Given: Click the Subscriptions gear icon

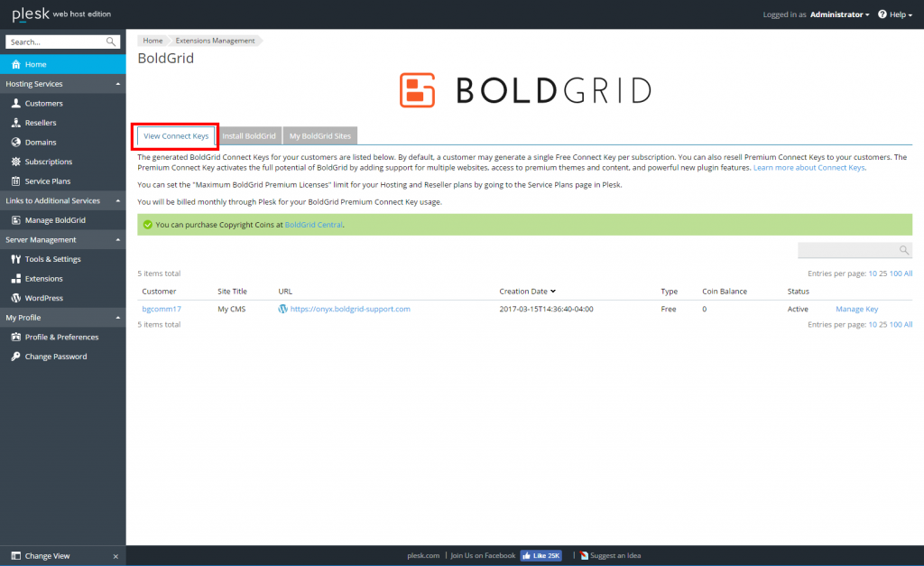Looking at the screenshot, I should tap(16, 162).
